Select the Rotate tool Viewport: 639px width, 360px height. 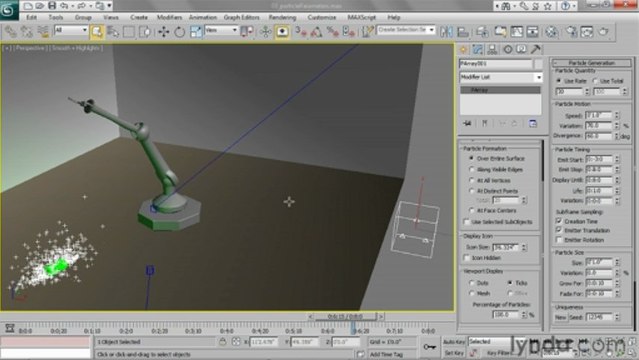[180, 31]
